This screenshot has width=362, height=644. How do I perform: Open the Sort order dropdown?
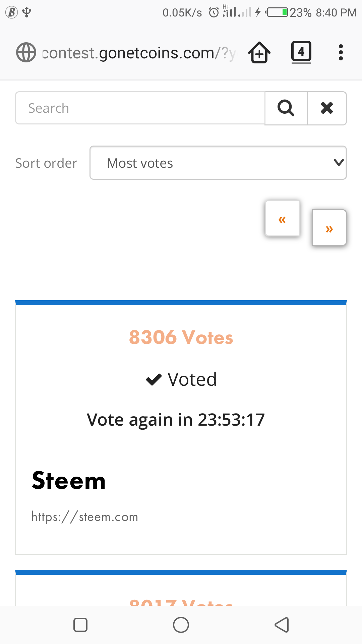(x=218, y=163)
